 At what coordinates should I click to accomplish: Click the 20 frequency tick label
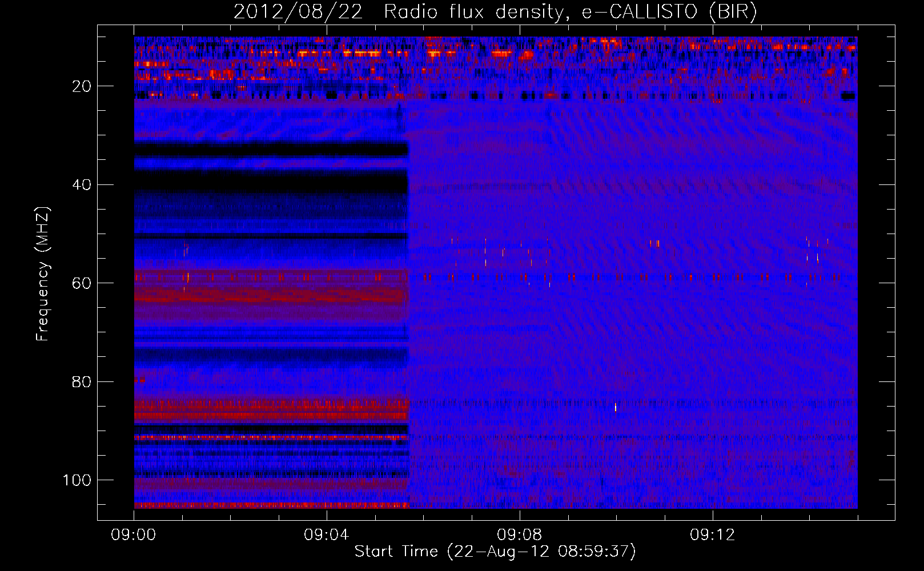82,86
